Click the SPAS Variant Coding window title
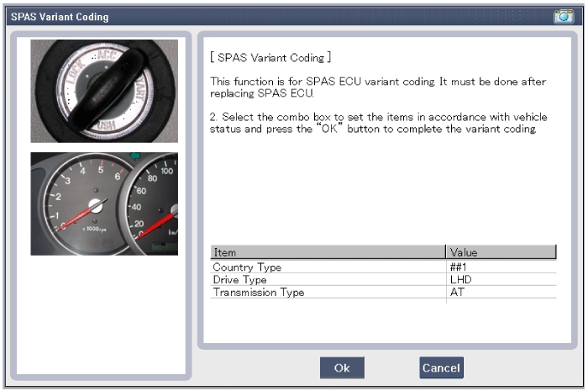This screenshot has width=588, height=391. pos(59,16)
